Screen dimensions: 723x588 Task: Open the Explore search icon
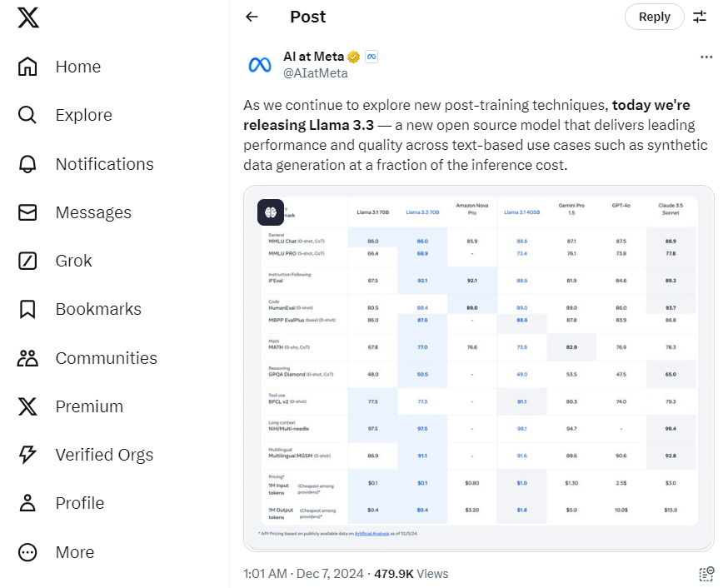coord(27,115)
